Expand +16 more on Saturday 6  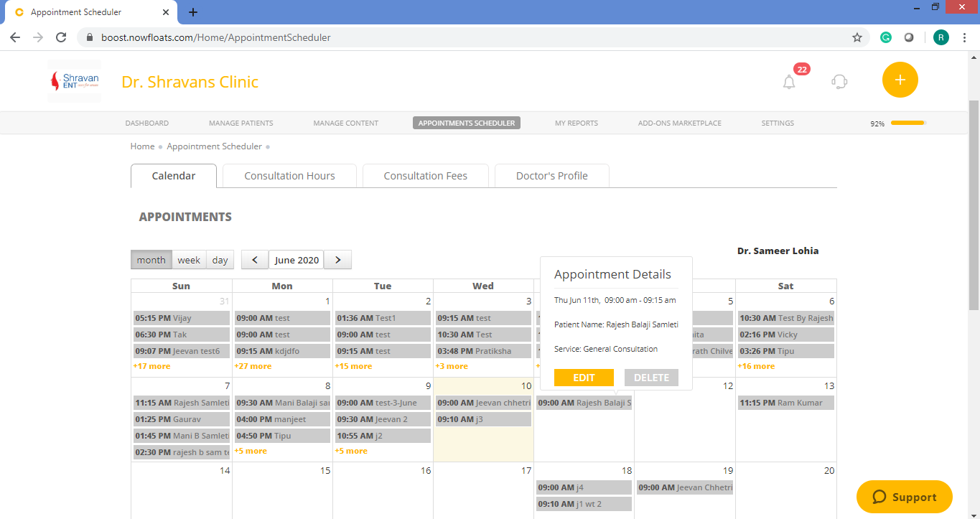[x=756, y=366]
